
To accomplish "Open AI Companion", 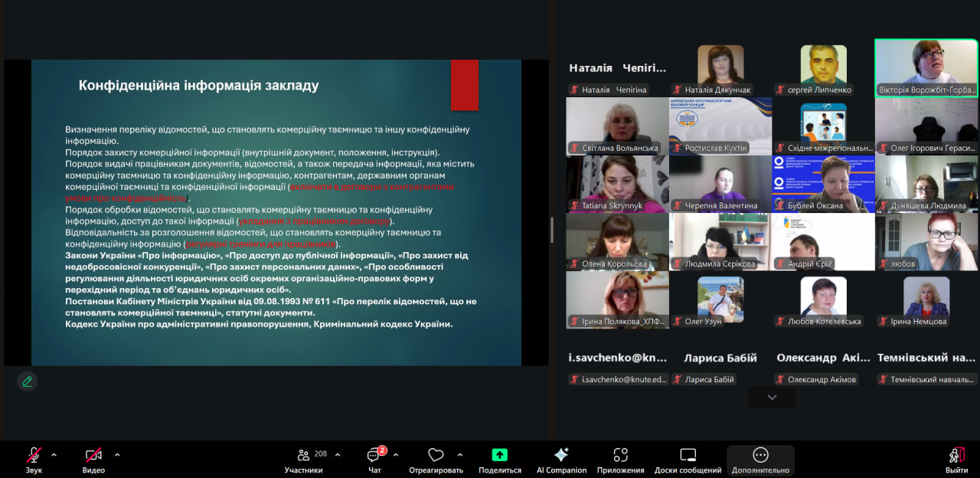I will [x=561, y=455].
